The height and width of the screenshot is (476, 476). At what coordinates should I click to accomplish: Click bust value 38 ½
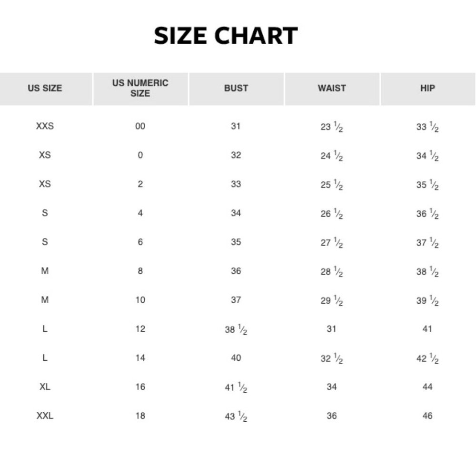(x=236, y=329)
